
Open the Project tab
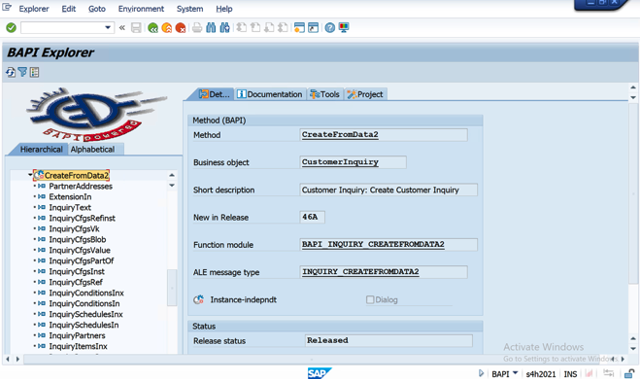pyautogui.click(x=365, y=94)
